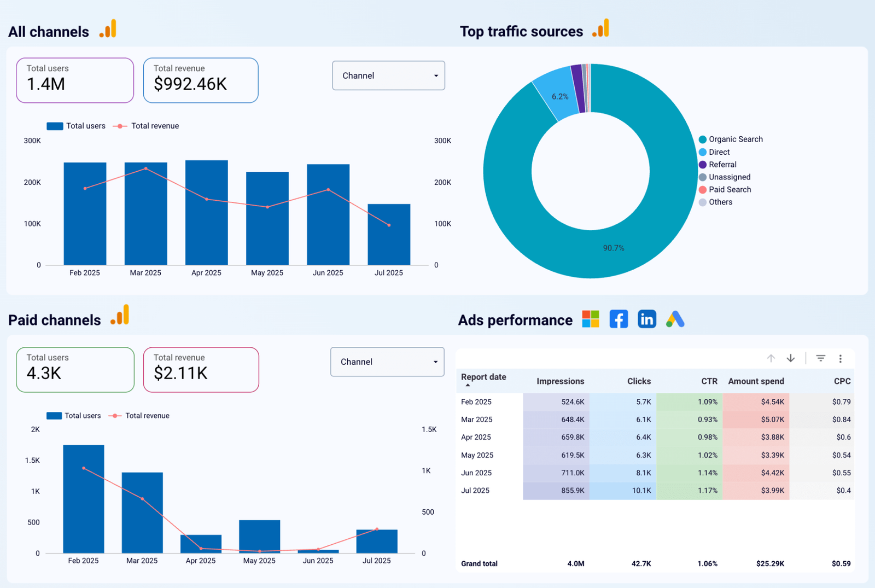875x588 pixels.
Task: Click the Analytics icon beside Paid channels
Action: coord(120,315)
